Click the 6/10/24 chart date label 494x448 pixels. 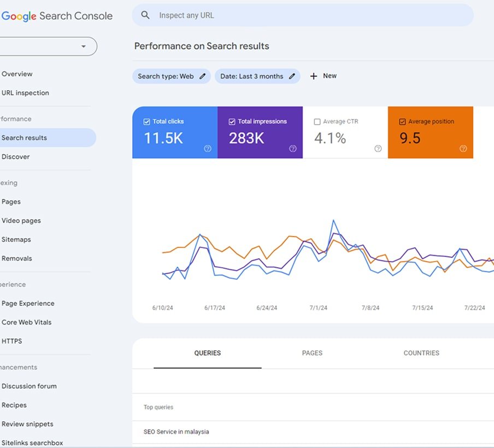pyautogui.click(x=162, y=308)
